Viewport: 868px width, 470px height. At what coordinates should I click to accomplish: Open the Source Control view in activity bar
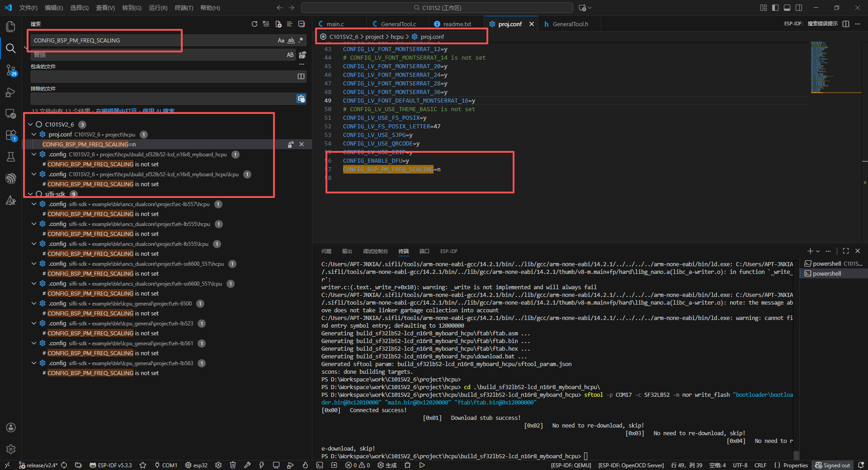pos(11,70)
